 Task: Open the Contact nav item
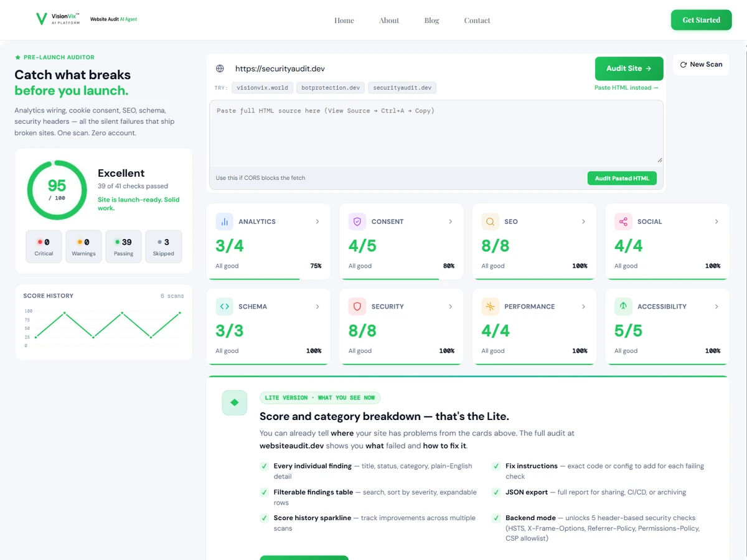[477, 21]
